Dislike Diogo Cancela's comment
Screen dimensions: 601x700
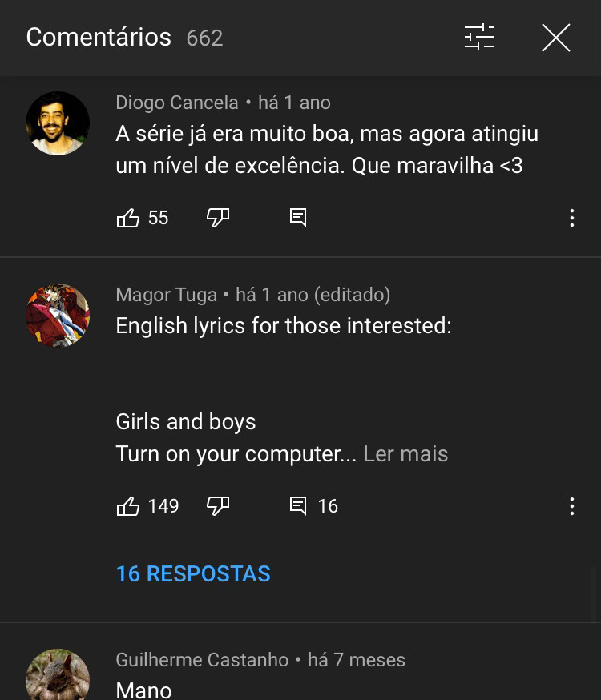point(218,218)
